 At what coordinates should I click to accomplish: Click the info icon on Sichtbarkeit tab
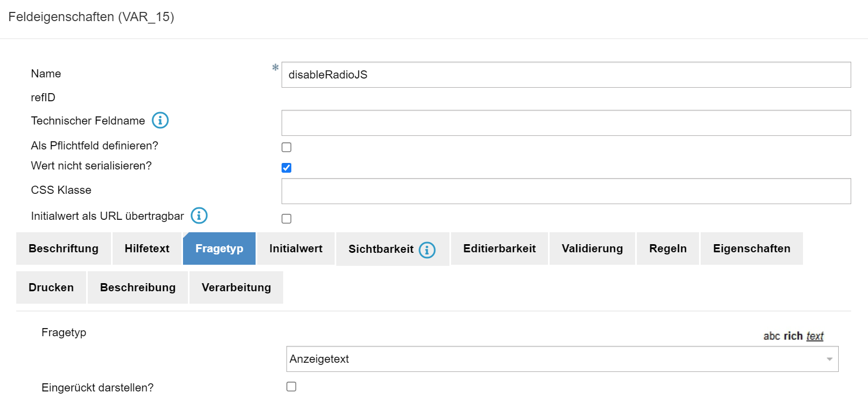click(x=427, y=250)
